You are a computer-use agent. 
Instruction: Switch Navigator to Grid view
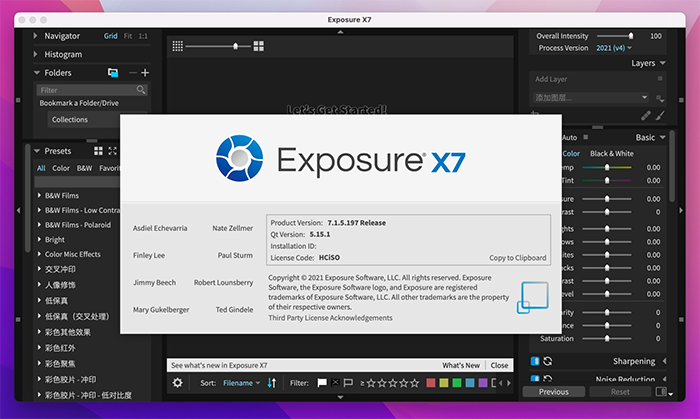(111, 36)
